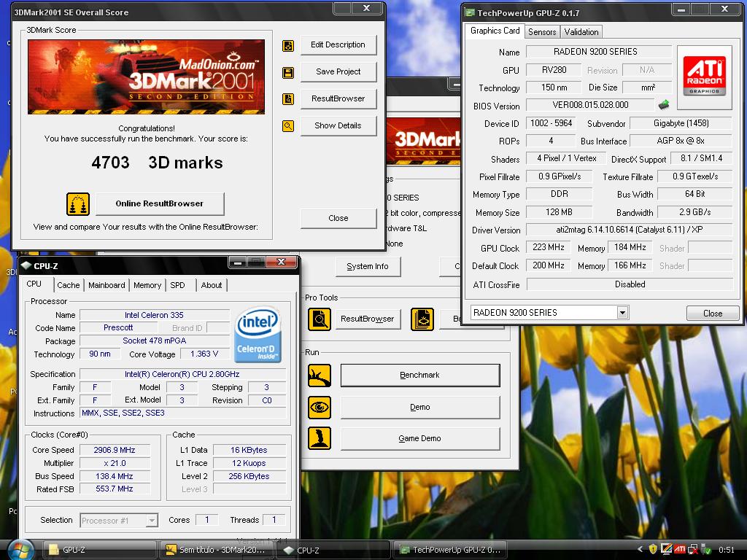Switch to the Validation tab in GPU-Z
747x560 pixels.
click(x=581, y=32)
